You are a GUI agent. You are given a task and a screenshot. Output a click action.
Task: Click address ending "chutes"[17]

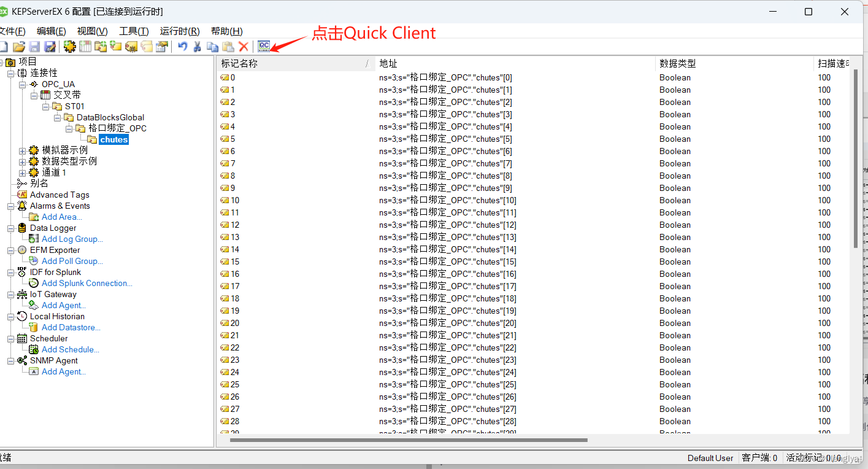448,286
